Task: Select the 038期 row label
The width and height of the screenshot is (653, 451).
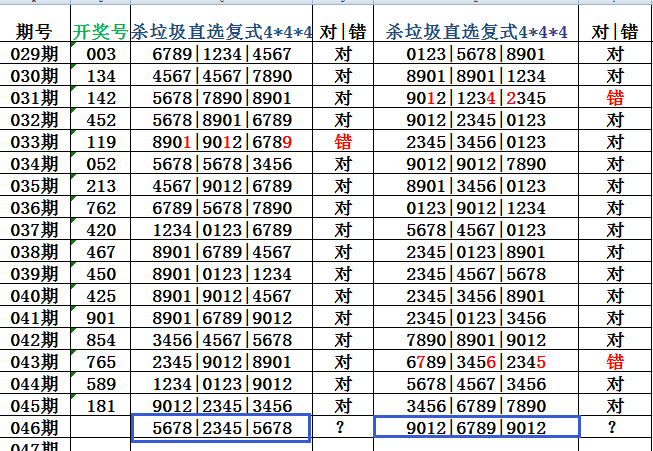Action: (35, 252)
